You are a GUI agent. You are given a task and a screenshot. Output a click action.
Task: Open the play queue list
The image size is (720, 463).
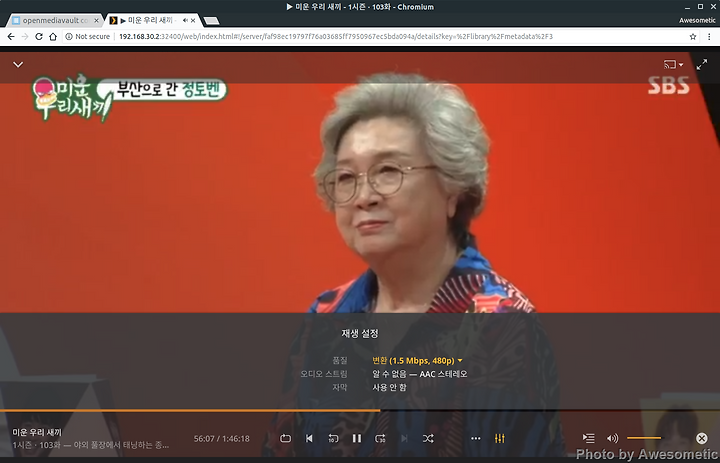pyautogui.click(x=588, y=439)
